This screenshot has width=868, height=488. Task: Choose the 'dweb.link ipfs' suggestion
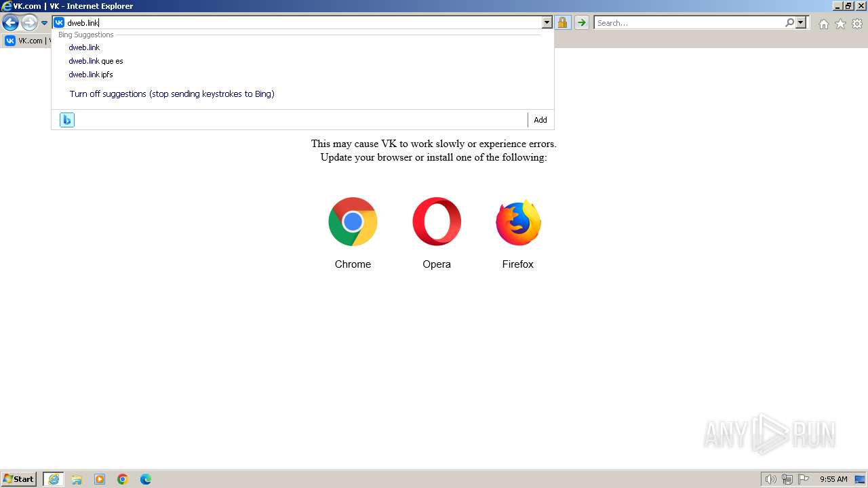pos(91,75)
